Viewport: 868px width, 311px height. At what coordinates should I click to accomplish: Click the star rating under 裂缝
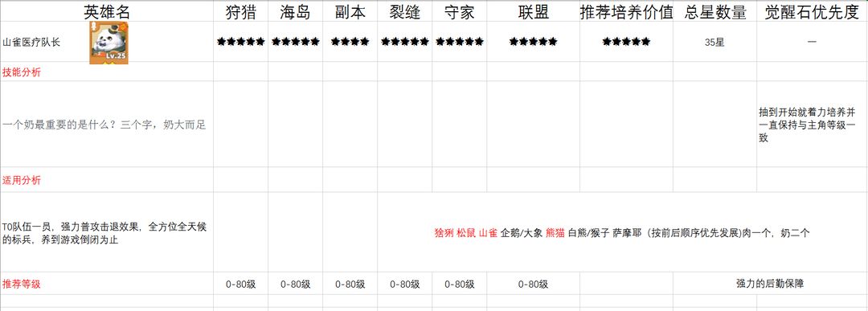[x=404, y=42]
